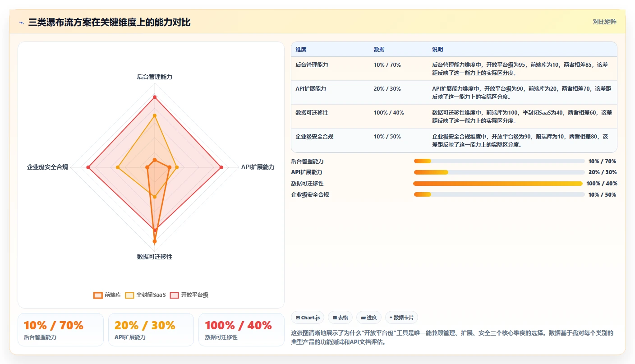
Task: Click the 100% / 40% cell in the table
Action: pos(389,113)
